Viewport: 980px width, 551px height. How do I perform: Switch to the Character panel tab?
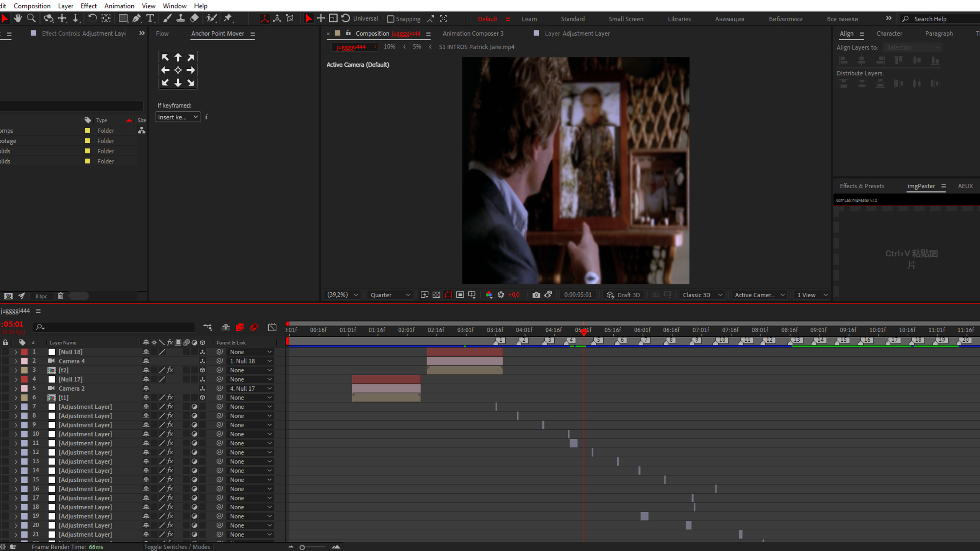[889, 34]
